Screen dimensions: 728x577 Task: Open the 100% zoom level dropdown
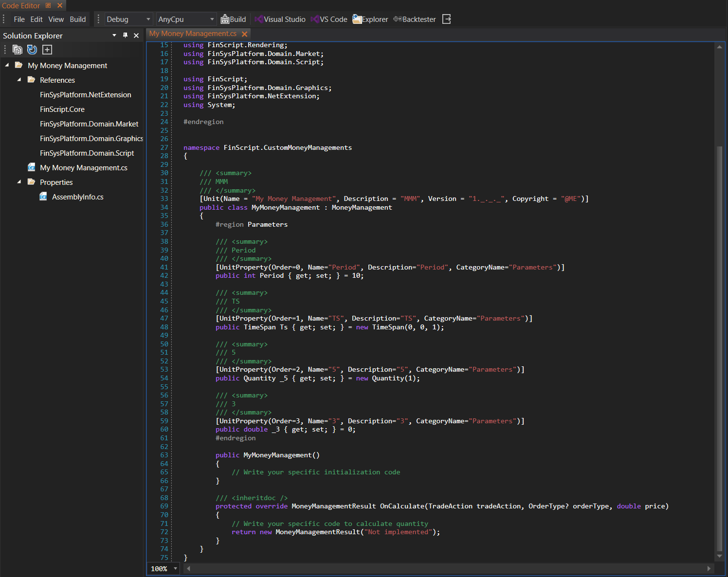164,568
